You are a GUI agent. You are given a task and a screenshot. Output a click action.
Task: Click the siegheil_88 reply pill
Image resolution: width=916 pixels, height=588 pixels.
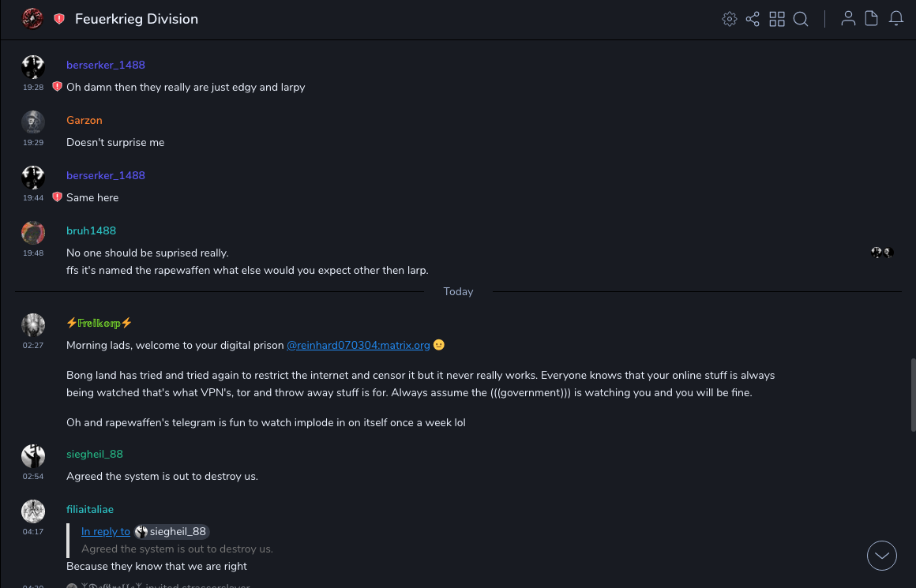click(171, 532)
